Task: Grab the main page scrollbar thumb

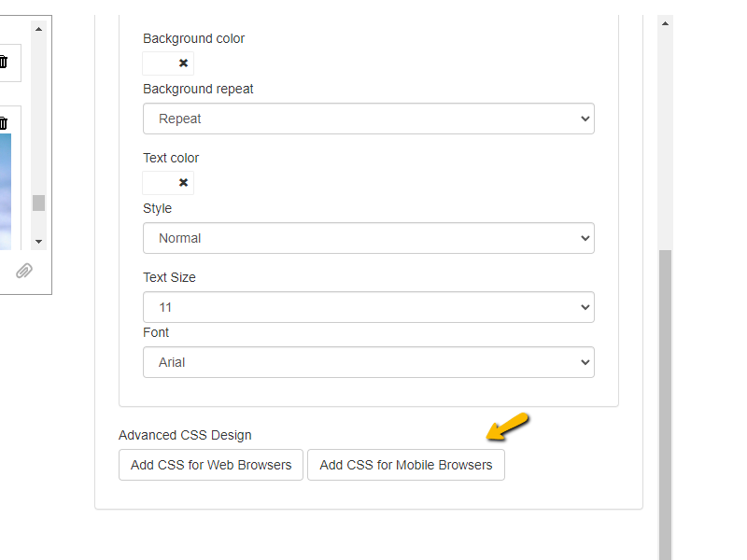Action: pos(666,401)
